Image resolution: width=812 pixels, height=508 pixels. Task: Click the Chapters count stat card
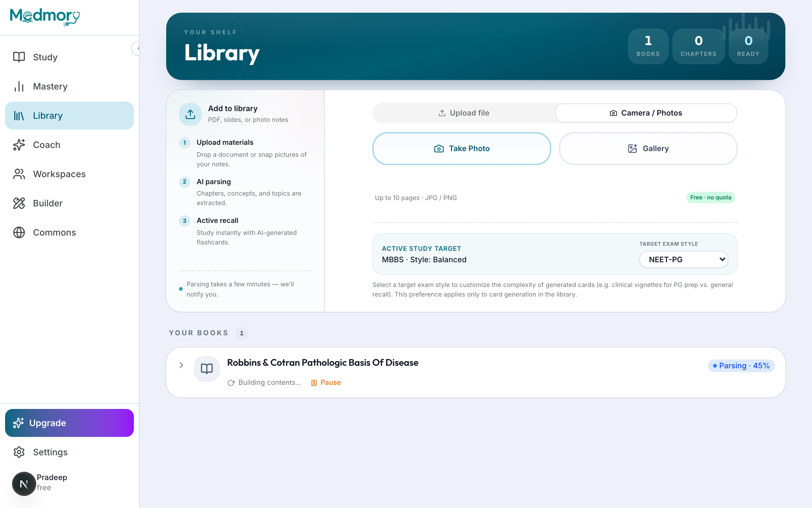(698, 46)
